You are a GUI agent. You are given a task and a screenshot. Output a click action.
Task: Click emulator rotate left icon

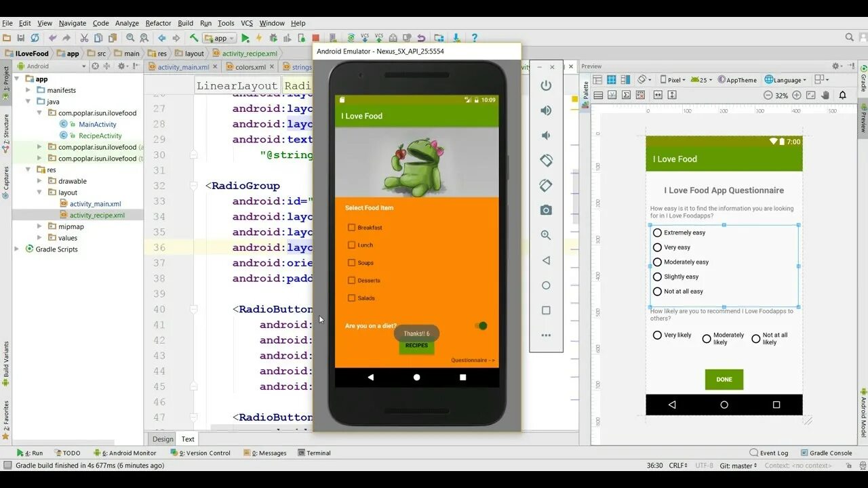(546, 161)
